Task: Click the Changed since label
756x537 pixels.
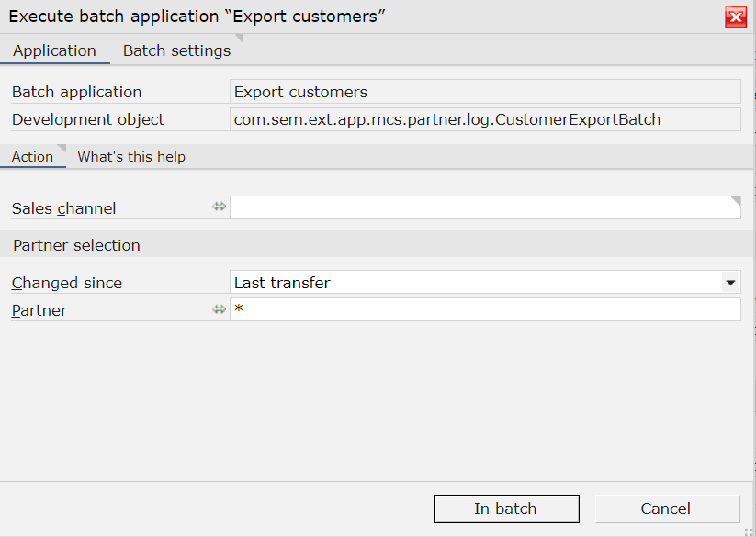Action: (x=67, y=283)
